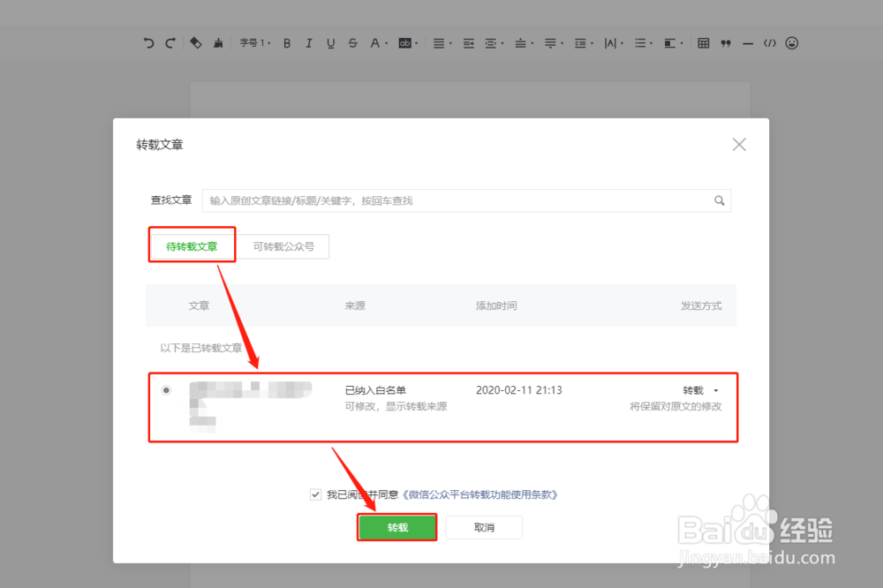Click the 取消 button
883x588 pixels.
pyautogui.click(x=484, y=527)
